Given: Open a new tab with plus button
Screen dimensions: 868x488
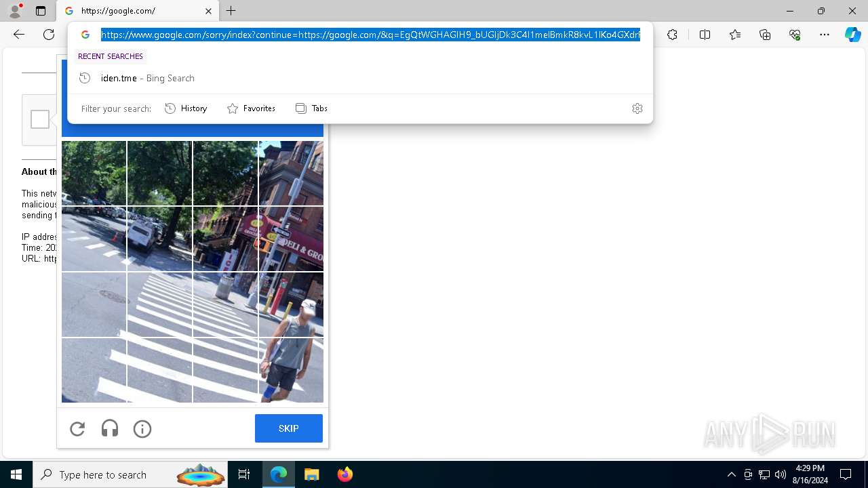Looking at the screenshot, I should tap(231, 11).
